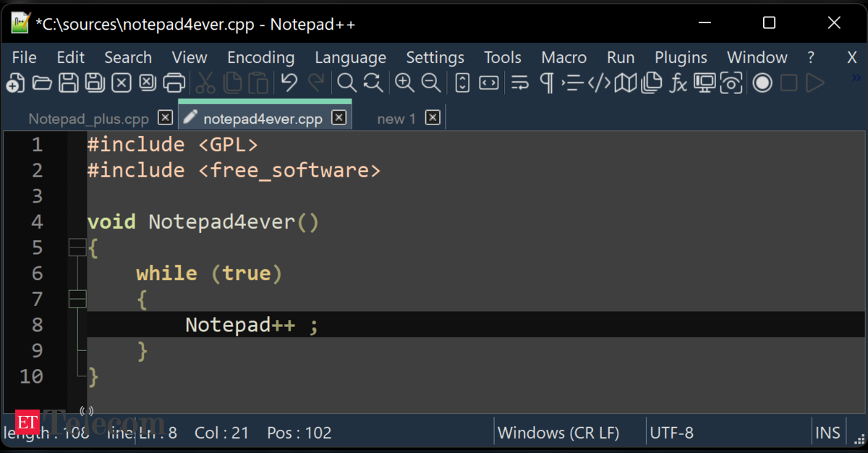Toggle INS insert mode in status bar
The image size is (868, 453).
[x=827, y=433]
